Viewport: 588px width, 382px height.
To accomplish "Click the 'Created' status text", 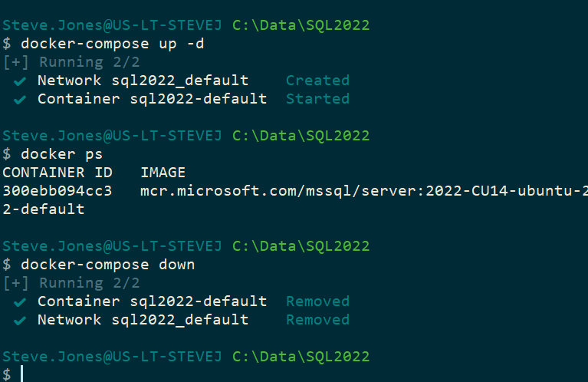I will [x=317, y=81].
